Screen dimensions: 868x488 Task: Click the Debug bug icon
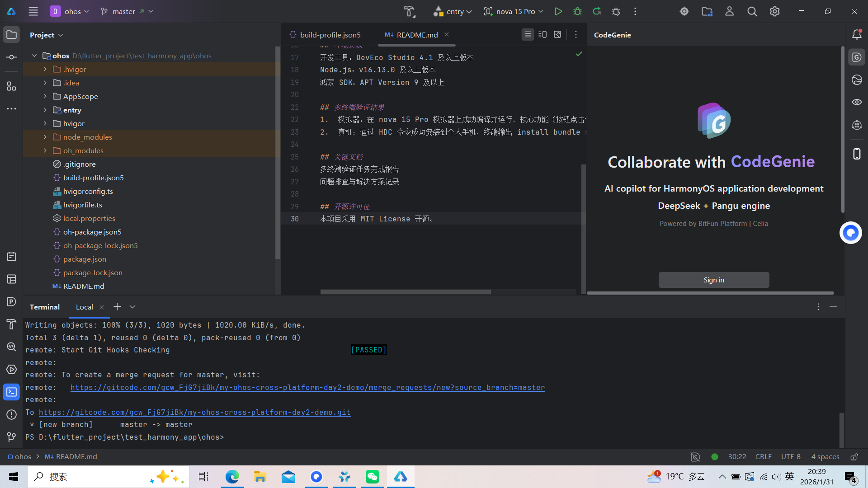pos(577,11)
